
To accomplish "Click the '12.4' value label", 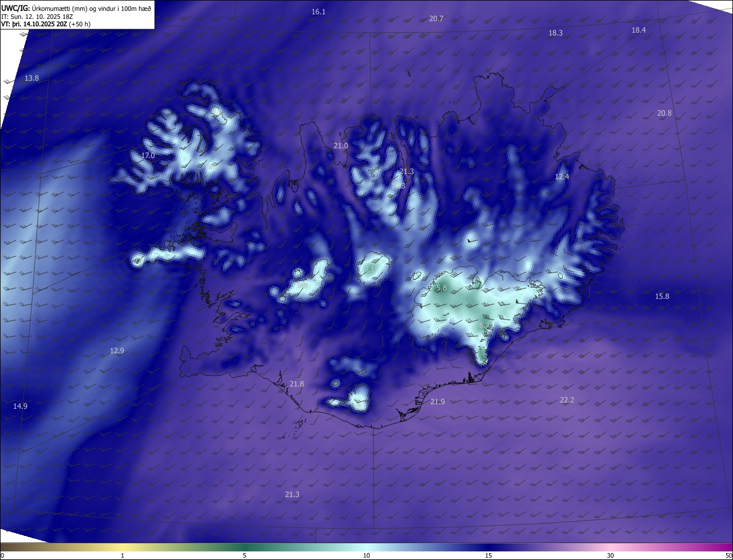I will 562,177.
